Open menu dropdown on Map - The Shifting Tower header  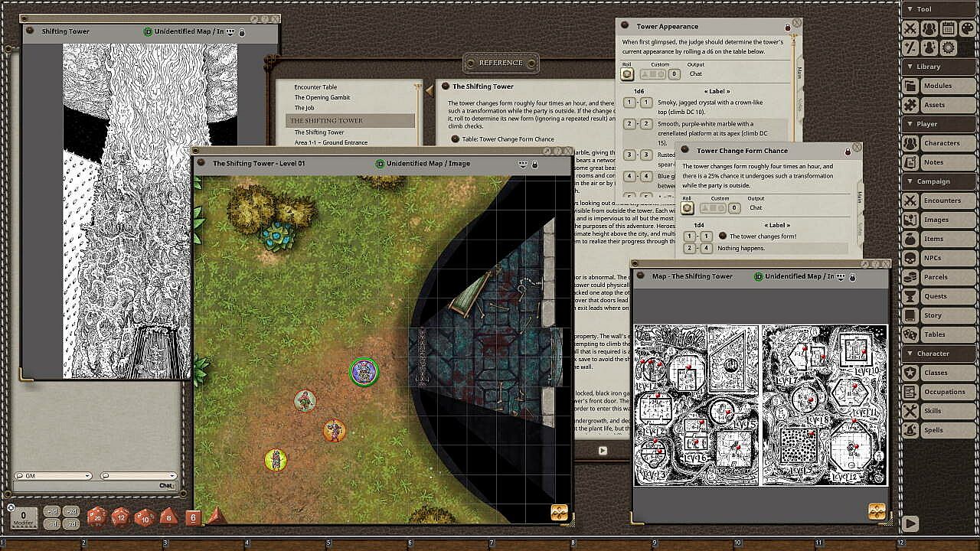pos(841,276)
